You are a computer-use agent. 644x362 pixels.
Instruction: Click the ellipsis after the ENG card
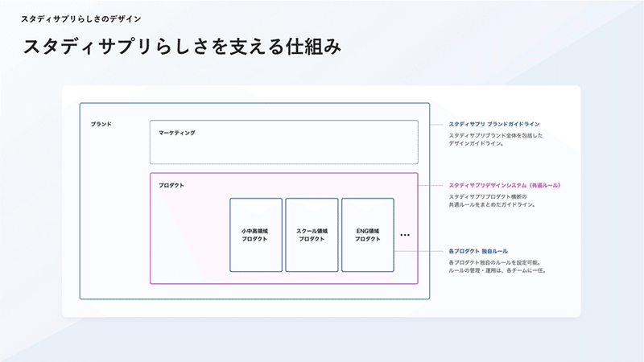[x=405, y=235]
